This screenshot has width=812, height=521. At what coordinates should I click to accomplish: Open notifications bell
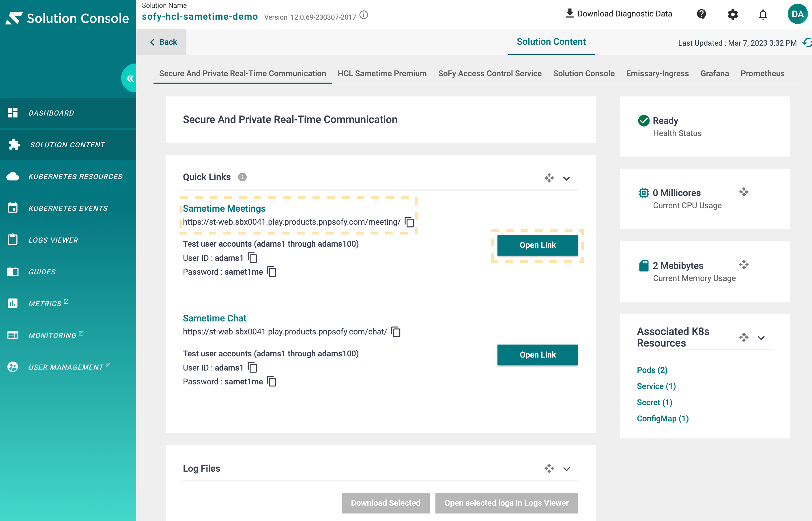tap(763, 14)
